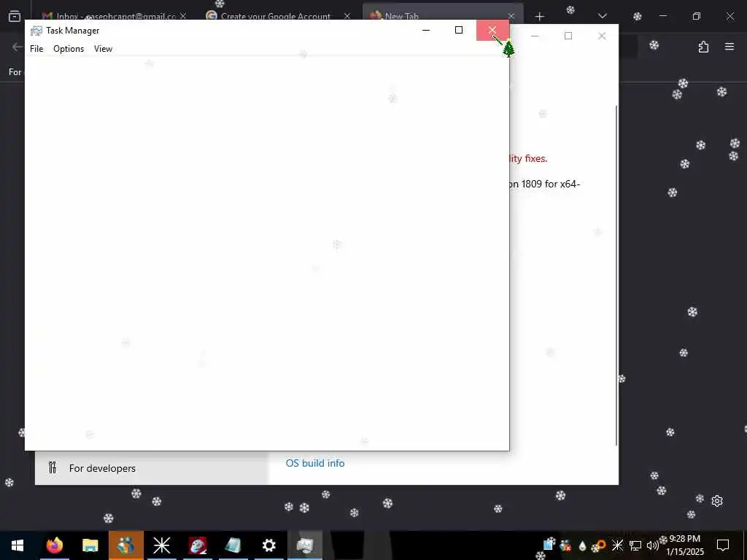The width and height of the screenshot is (747, 560).
Task: Open Firefox from the taskbar
Action: tap(54, 545)
